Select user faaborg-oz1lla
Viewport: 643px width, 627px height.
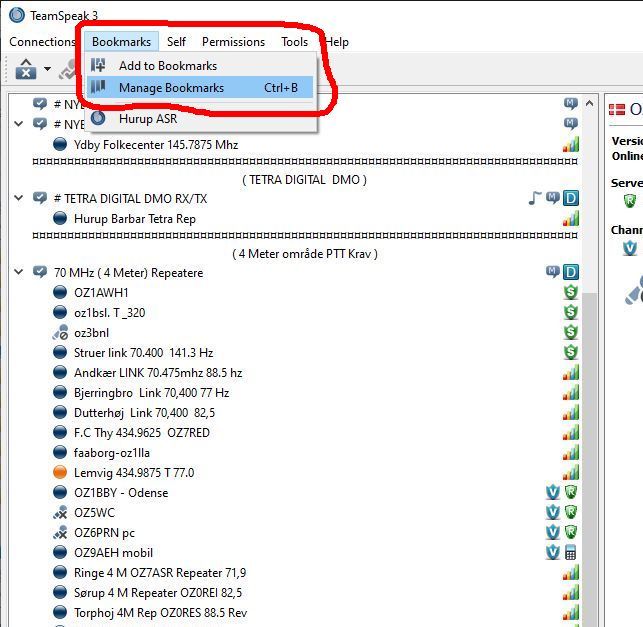(112, 453)
